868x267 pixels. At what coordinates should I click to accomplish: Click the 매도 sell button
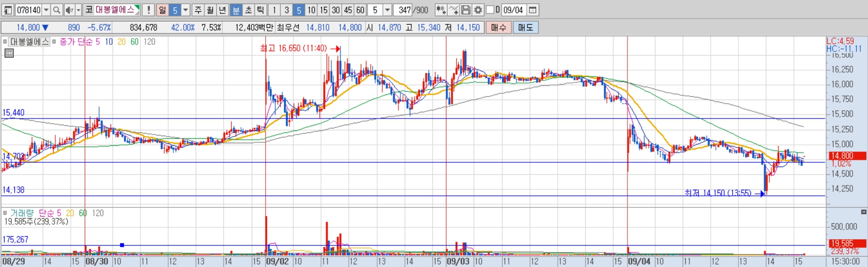click(526, 27)
